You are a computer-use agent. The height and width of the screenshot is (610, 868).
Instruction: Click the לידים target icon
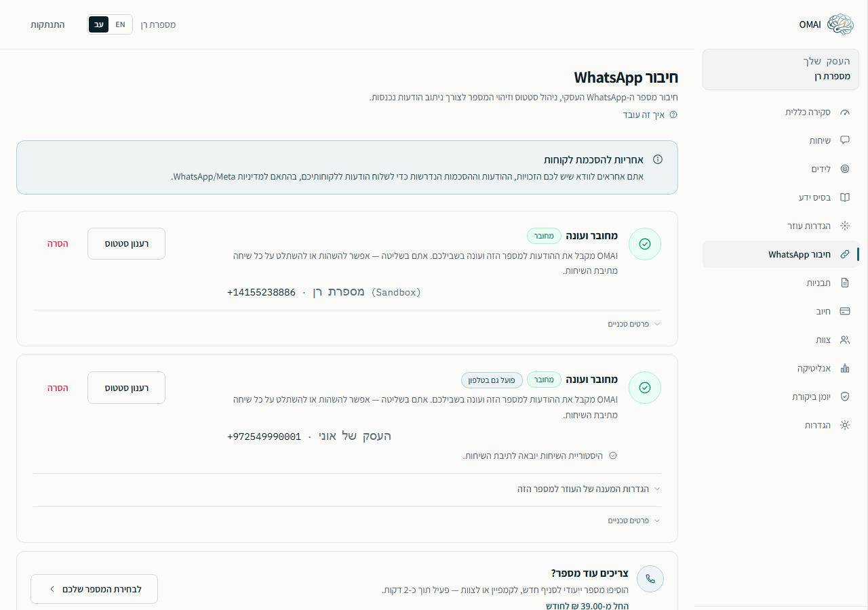pos(844,169)
